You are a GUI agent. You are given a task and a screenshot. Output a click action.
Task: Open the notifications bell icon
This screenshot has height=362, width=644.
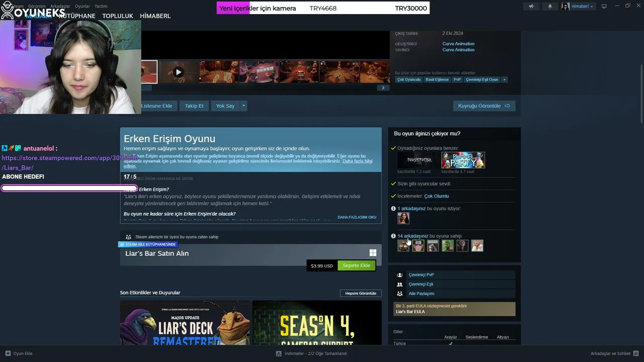click(549, 6)
